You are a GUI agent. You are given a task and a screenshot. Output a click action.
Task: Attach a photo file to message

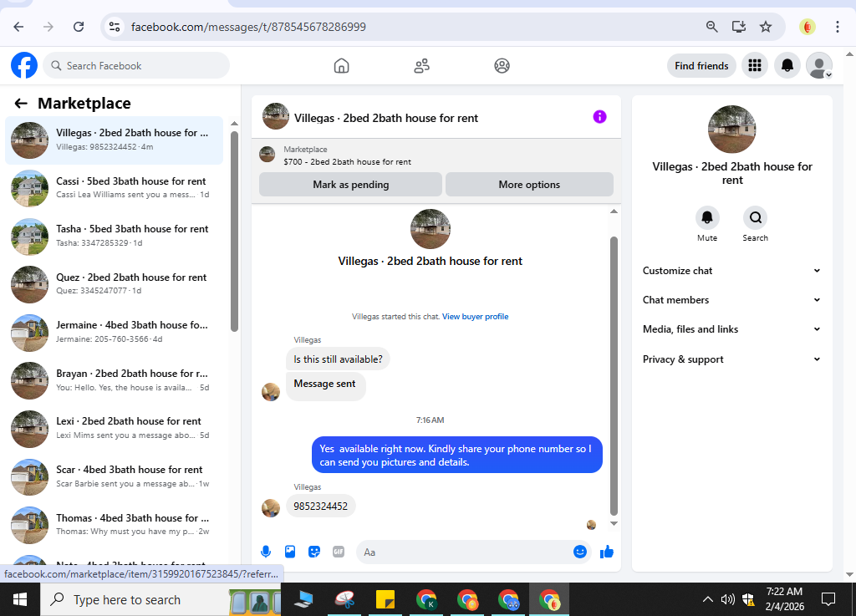click(290, 552)
